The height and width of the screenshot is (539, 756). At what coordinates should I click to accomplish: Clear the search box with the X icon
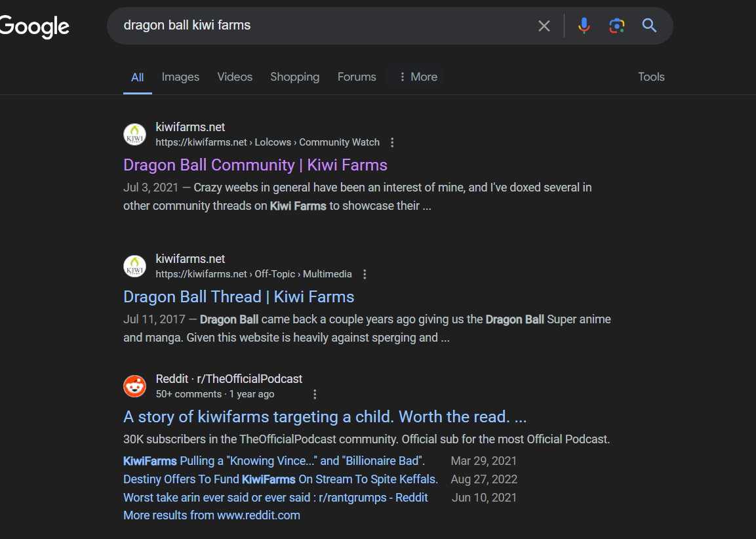click(544, 26)
